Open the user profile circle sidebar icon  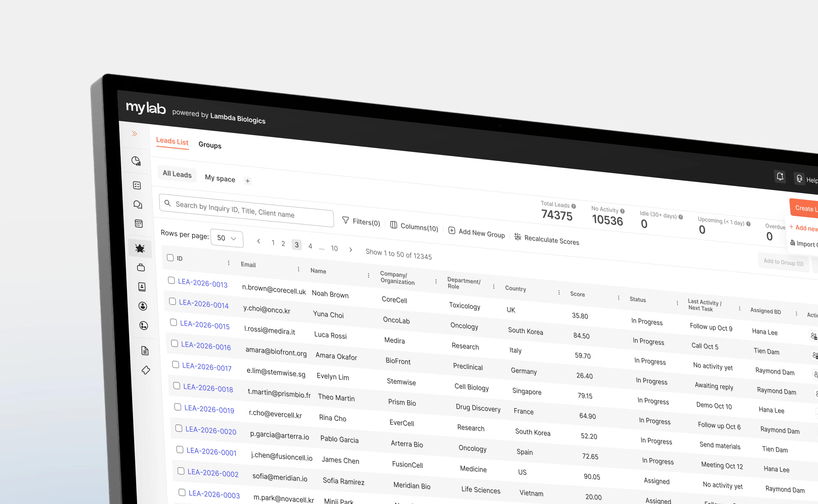point(143,306)
